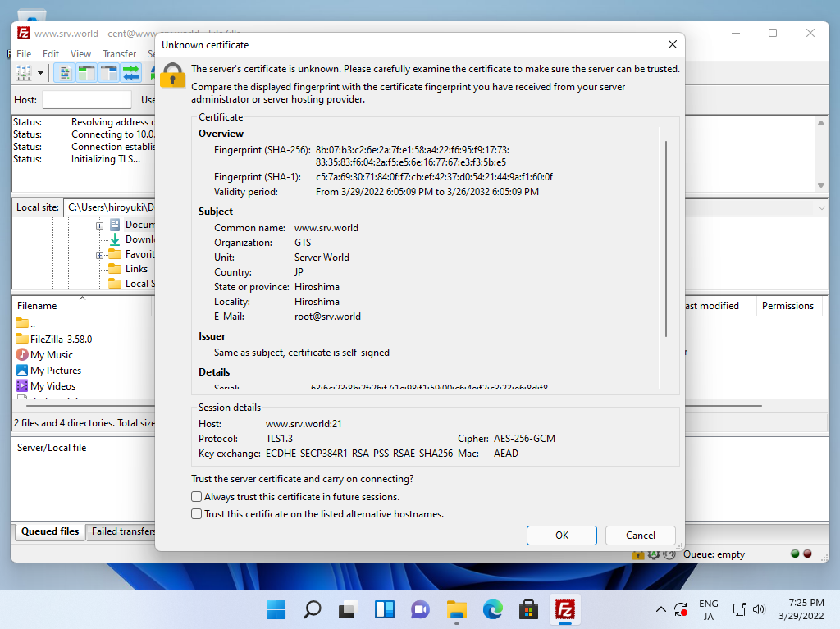This screenshot has width=840, height=629.
Task: Click OK to accept the certificate
Action: tap(561, 536)
